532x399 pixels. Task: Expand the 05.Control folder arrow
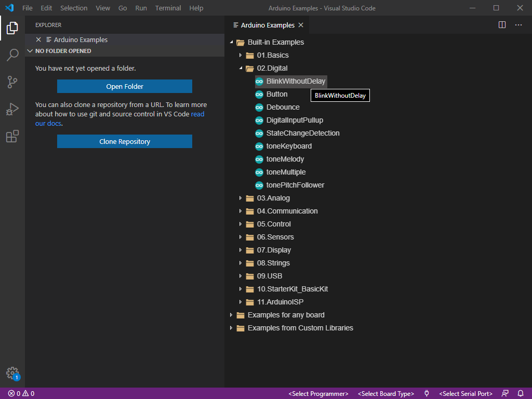click(240, 224)
